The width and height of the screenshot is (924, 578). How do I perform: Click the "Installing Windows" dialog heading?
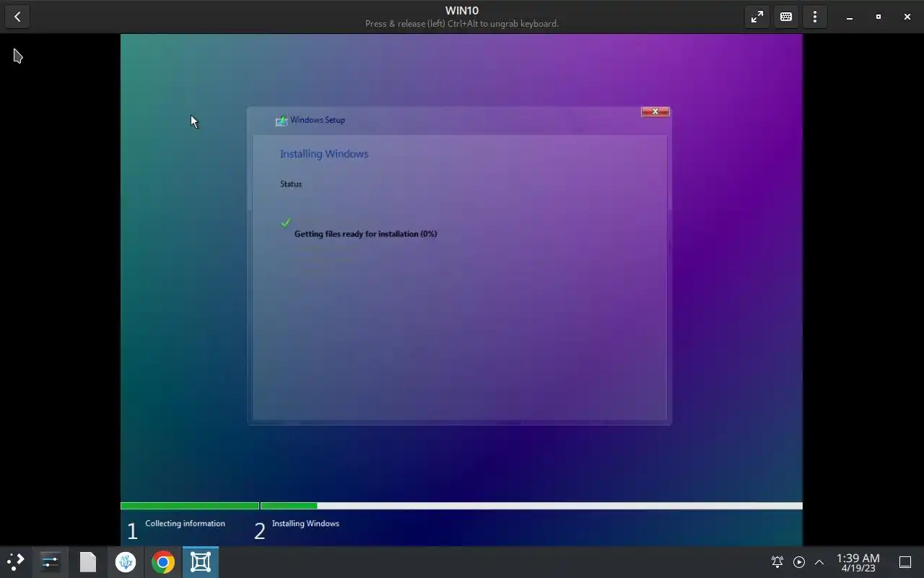324,154
